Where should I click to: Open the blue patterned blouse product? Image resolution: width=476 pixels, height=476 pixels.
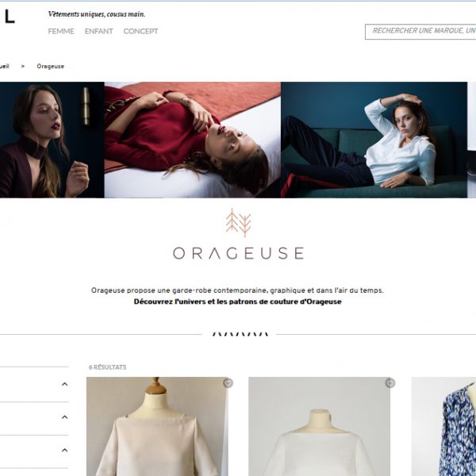point(443,427)
